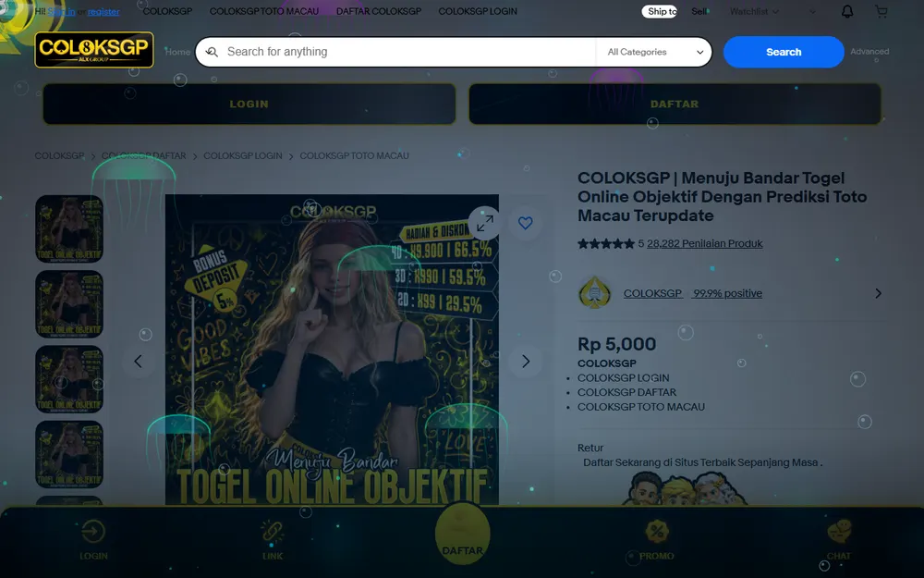This screenshot has height=578, width=924.
Task: Open COLOKSGP seller name link
Action: [x=653, y=293]
